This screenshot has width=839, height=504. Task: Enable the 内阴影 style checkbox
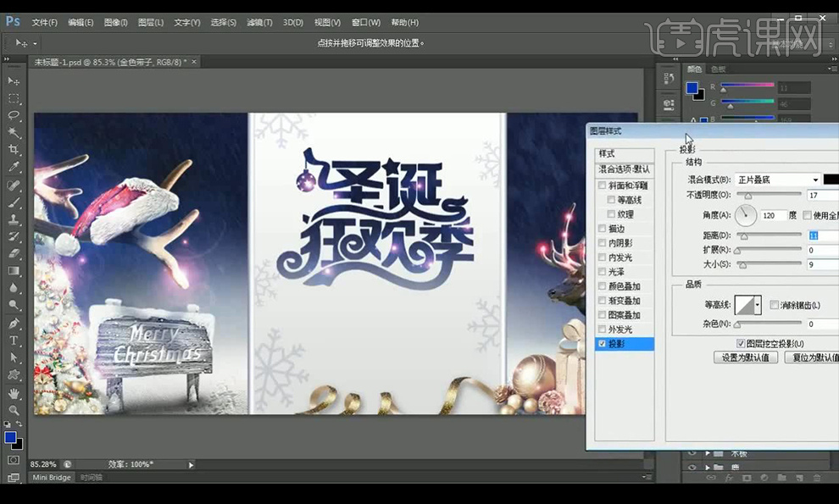click(603, 243)
